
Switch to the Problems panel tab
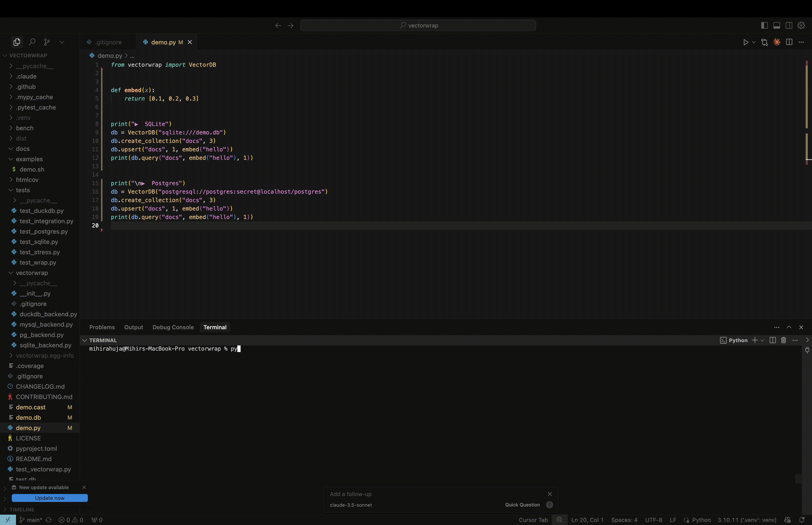[102, 327]
